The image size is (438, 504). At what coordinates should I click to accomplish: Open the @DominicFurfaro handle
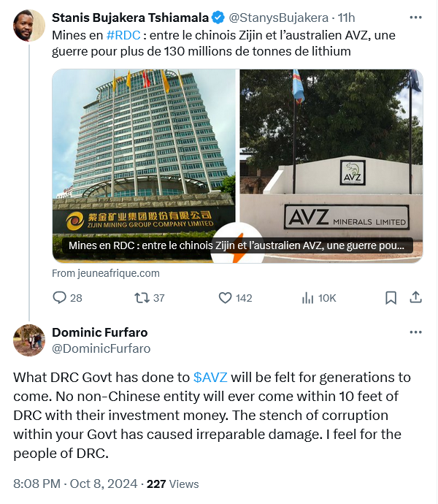[101, 348]
